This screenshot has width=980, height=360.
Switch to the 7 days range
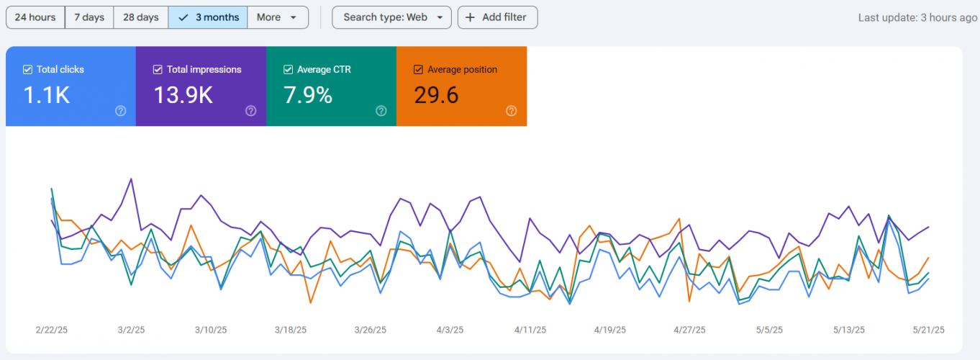click(x=89, y=17)
